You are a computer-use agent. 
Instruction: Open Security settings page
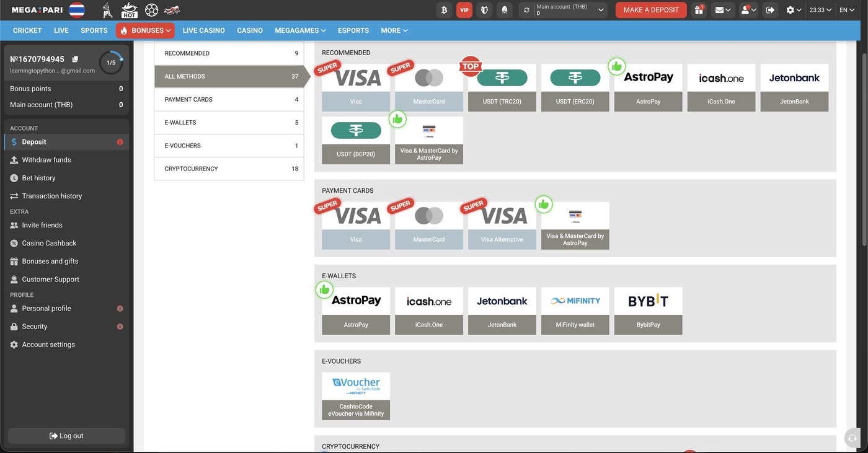[66, 326]
